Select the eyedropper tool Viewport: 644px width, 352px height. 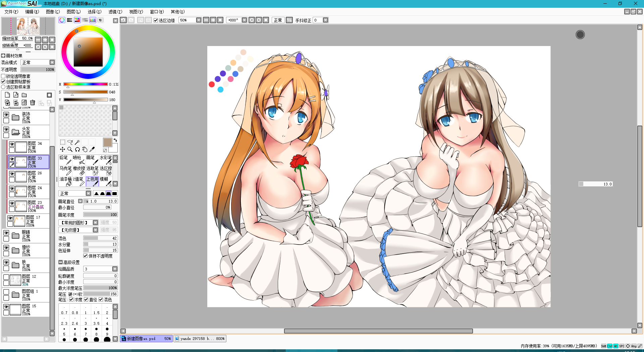tap(92, 149)
